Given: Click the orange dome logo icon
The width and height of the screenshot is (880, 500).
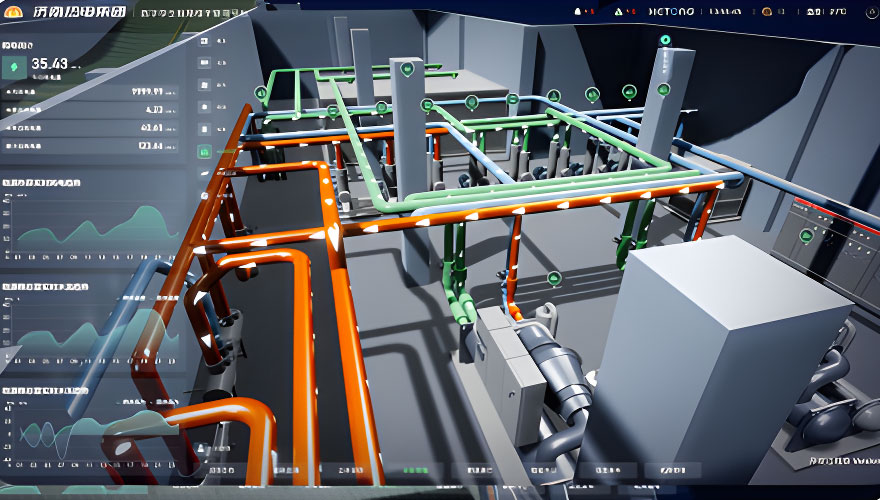Looking at the screenshot, I should [x=12, y=11].
